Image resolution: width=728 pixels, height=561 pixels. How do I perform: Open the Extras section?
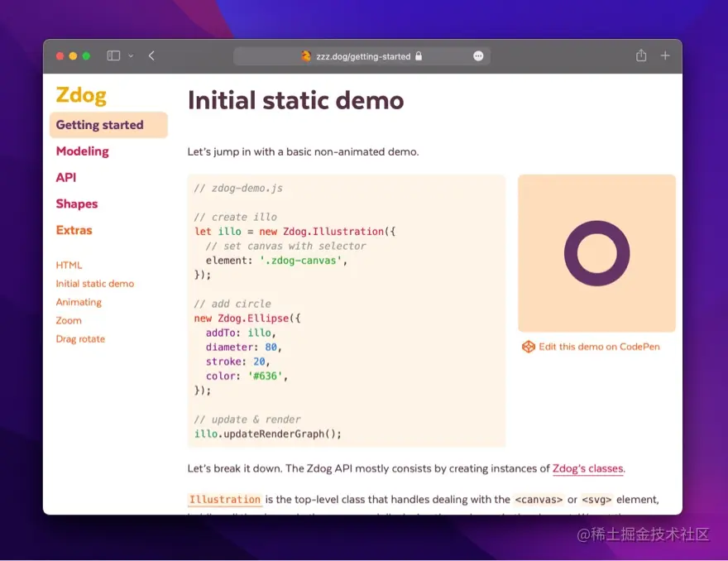[74, 230]
